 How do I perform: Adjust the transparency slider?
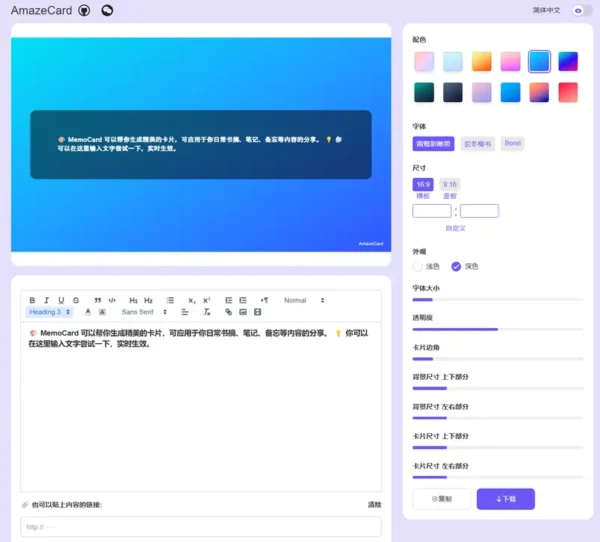click(498, 329)
